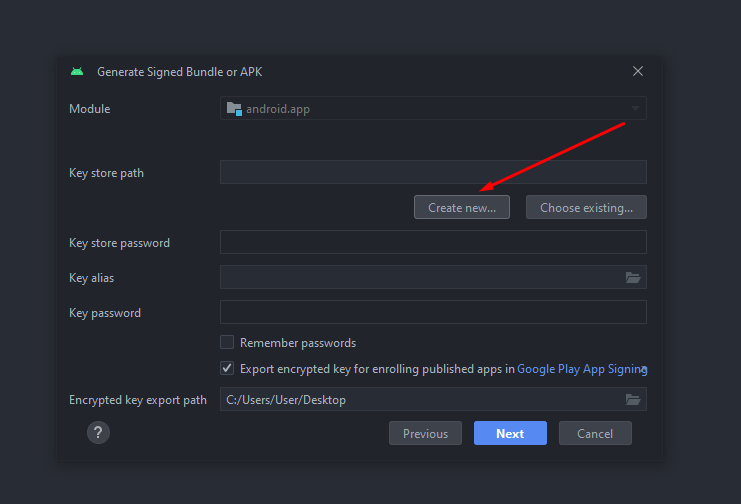Viewport: 741px width, 504px height.
Task: Click the Key password input box
Action: pos(432,312)
